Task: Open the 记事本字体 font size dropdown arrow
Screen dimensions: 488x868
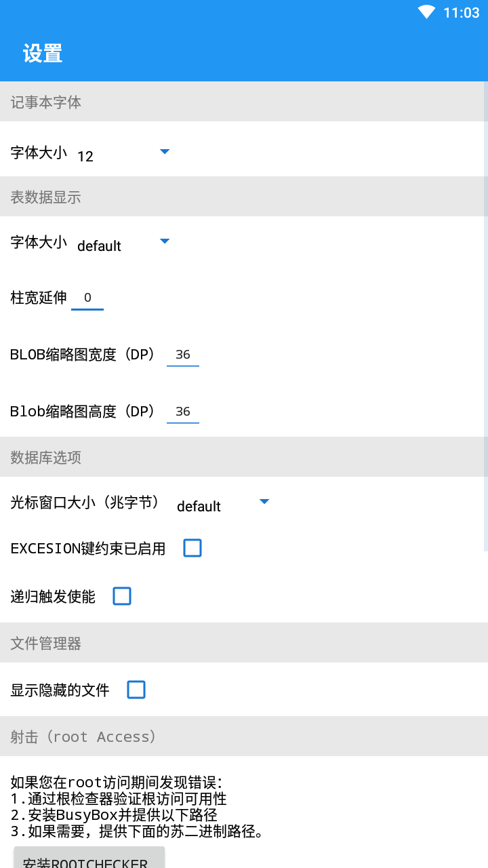Action: pyautogui.click(x=165, y=152)
